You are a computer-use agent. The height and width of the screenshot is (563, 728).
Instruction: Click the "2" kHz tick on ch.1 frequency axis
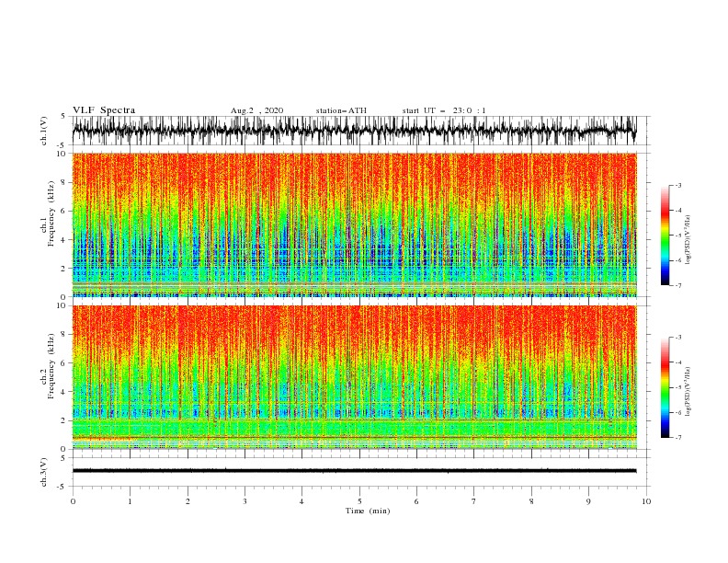pos(63,268)
